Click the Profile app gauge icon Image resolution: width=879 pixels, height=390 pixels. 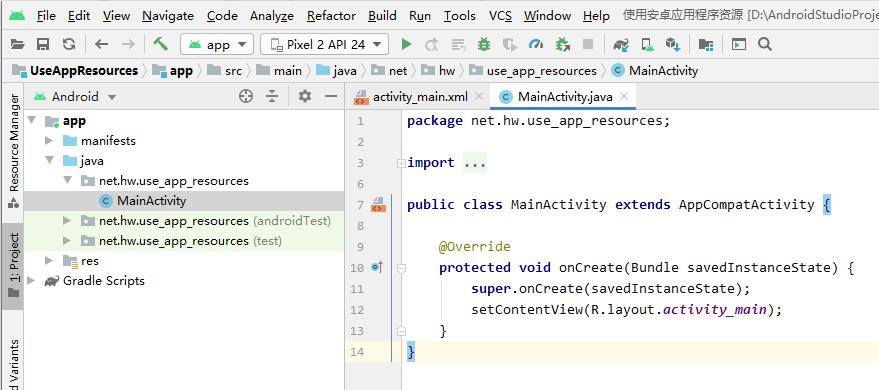(536, 44)
